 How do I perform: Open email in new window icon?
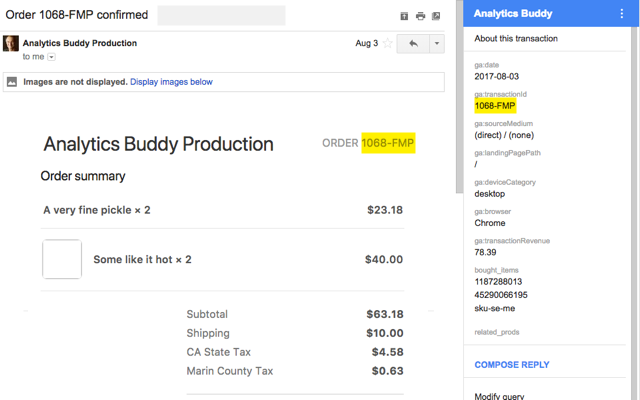click(x=436, y=16)
